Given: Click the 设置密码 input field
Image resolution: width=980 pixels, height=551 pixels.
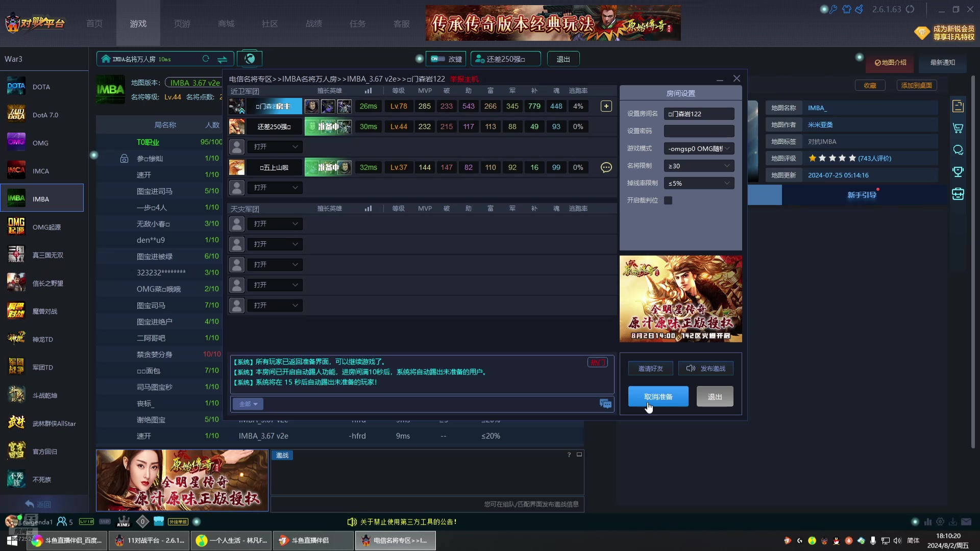Looking at the screenshot, I should (x=699, y=131).
